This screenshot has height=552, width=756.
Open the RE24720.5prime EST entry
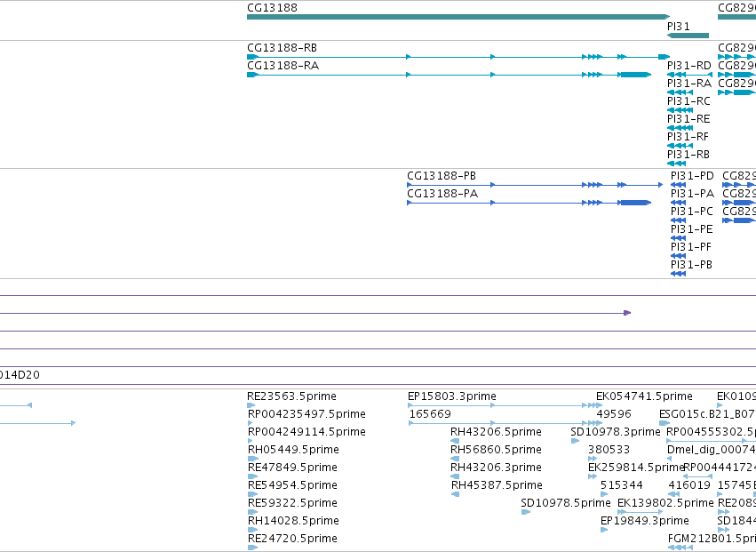coord(292,539)
